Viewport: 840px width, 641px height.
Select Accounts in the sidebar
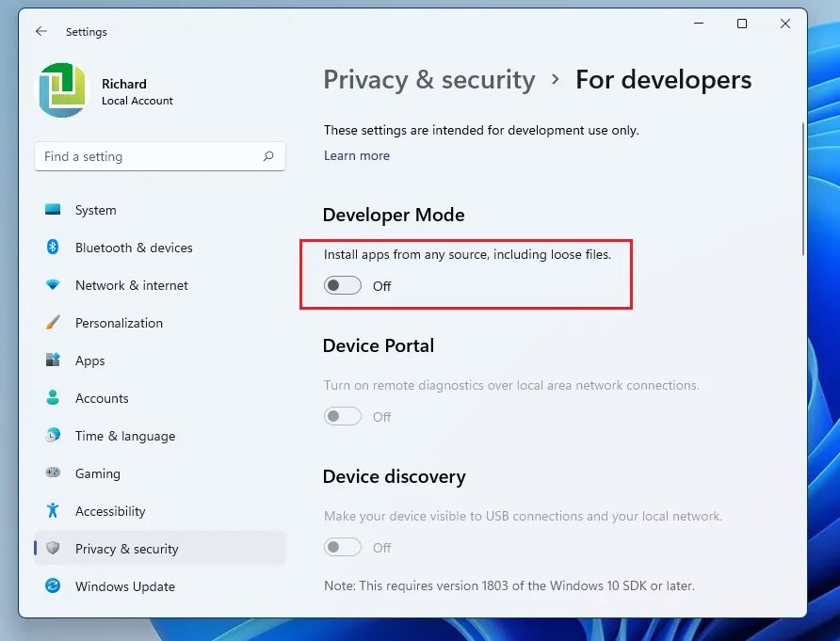tap(160, 398)
